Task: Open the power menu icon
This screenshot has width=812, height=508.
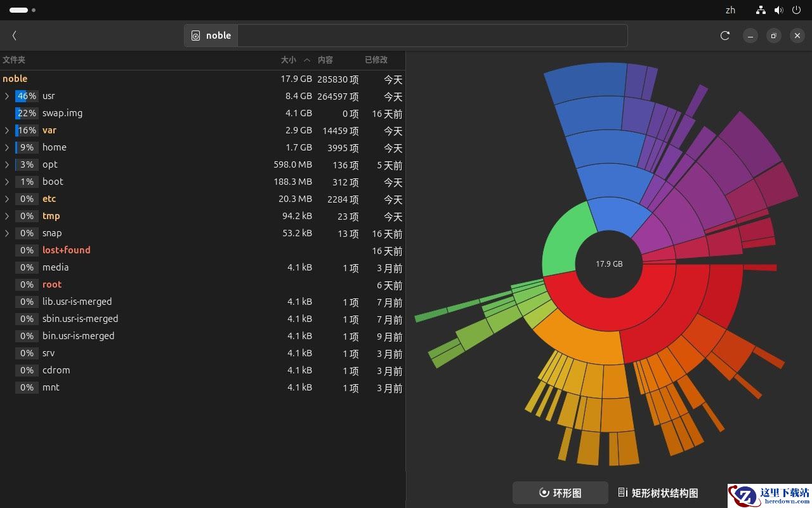Action: click(x=796, y=10)
